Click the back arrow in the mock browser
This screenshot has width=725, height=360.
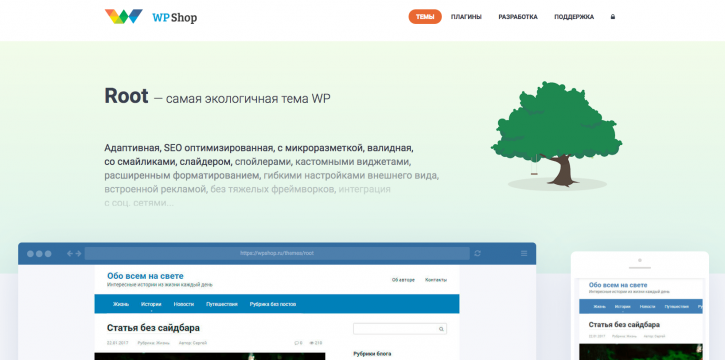click(70, 253)
